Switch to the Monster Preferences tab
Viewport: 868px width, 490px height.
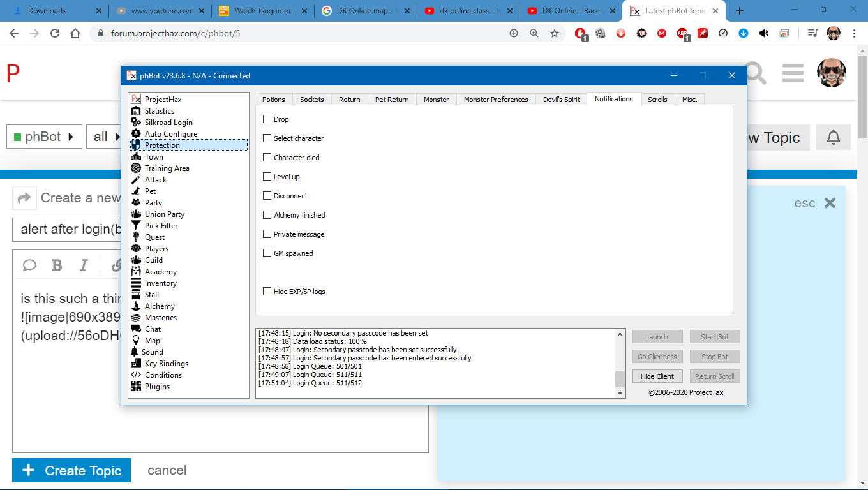pyautogui.click(x=496, y=100)
